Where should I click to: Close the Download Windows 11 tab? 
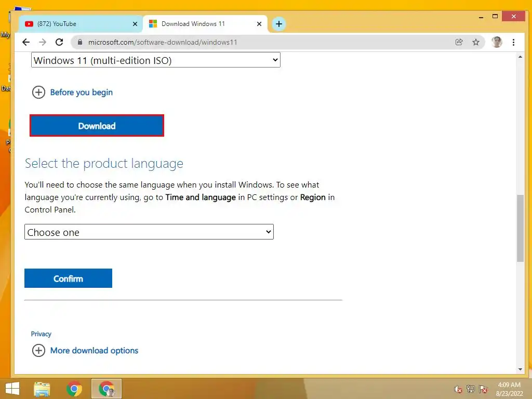[x=259, y=24]
